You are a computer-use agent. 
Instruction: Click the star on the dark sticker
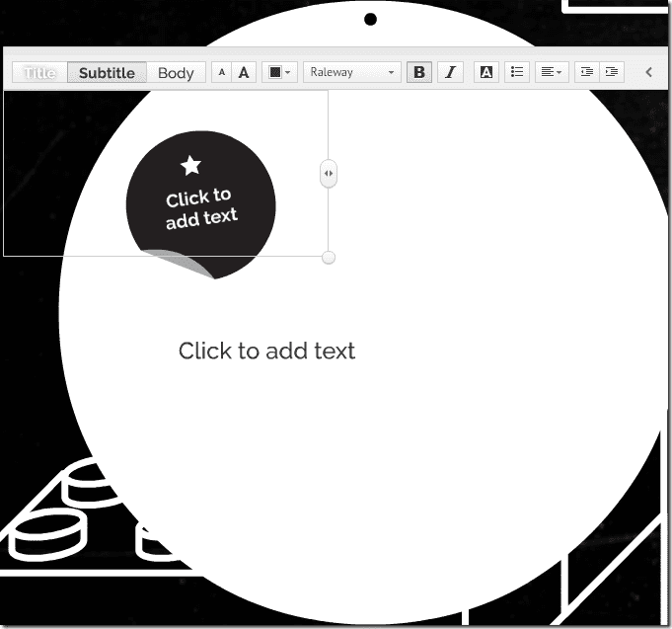point(190,166)
